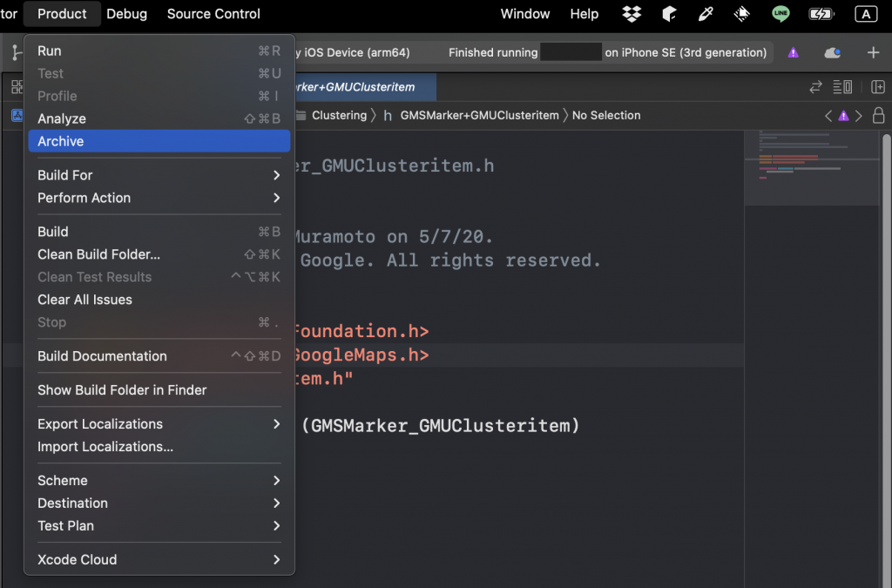Open the editor options lines icon
The width and height of the screenshot is (892, 588).
pyautogui.click(x=842, y=87)
